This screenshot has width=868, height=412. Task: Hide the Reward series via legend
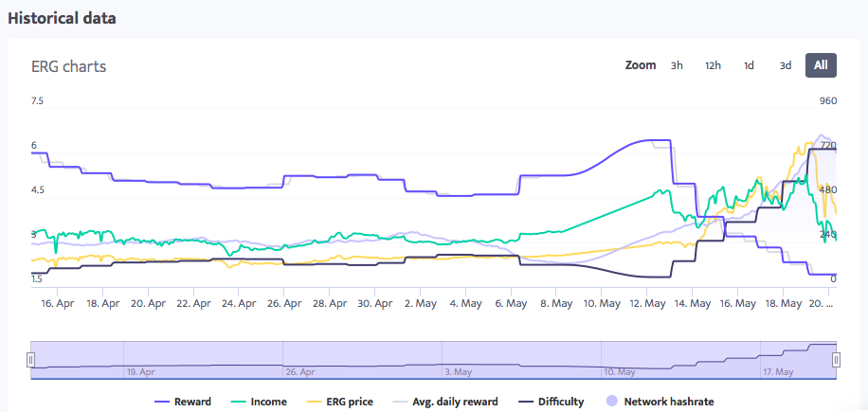[x=183, y=402]
